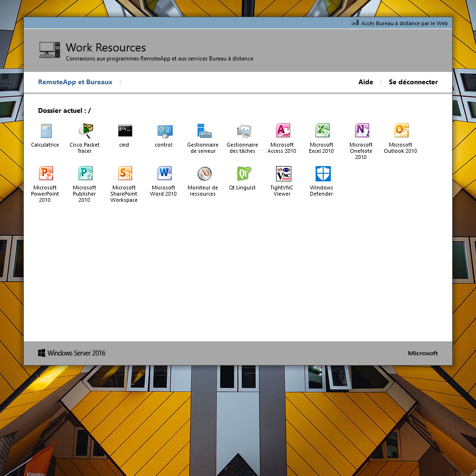
Task: Launch Microsoft PowerPoint 2010 icon
Action: click(x=46, y=174)
